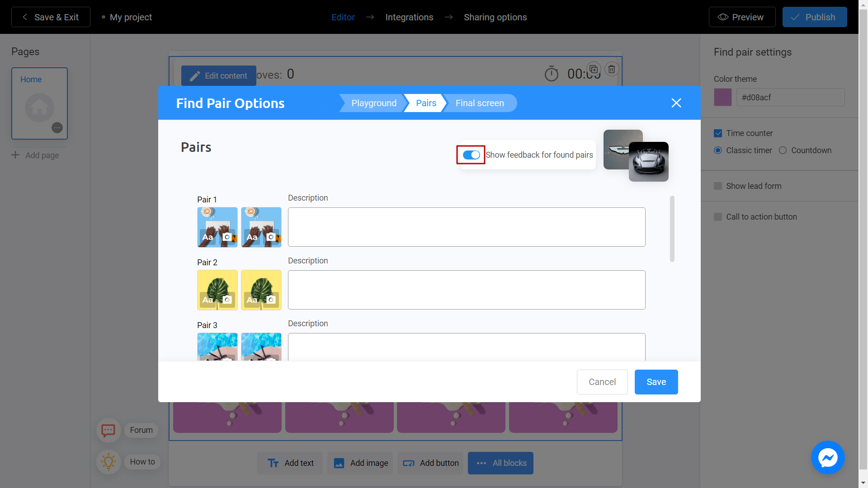The image size is (868, 488).
Task: Click the Messenger chat icon bottom right
Action: [828, 458]
